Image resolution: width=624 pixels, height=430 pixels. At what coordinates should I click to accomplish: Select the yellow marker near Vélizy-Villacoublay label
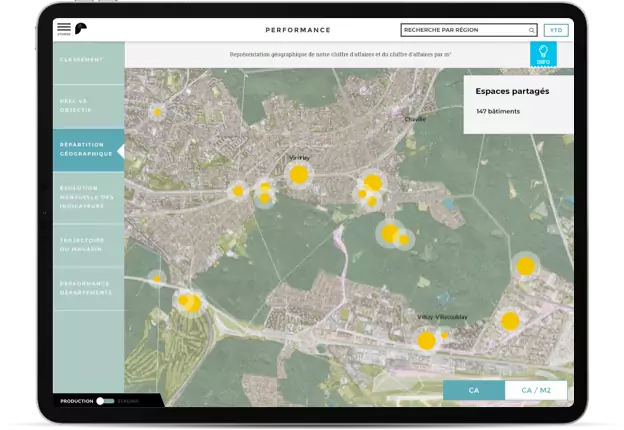coord(426,340)
